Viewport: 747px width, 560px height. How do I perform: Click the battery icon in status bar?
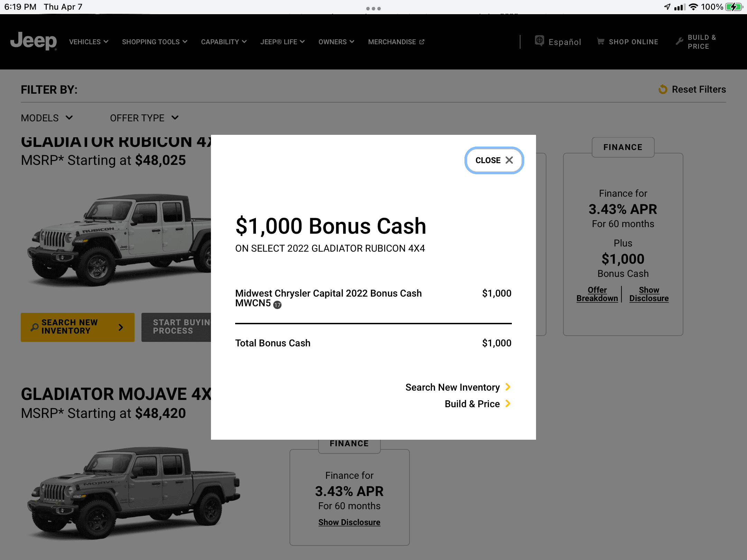click(x=734, y=7)
